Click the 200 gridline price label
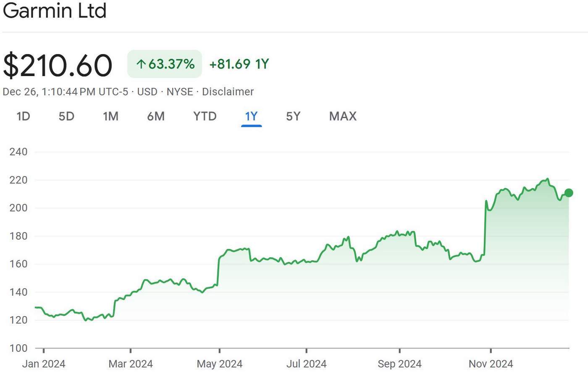Screen dimensions: 588x380 (18, 208)
